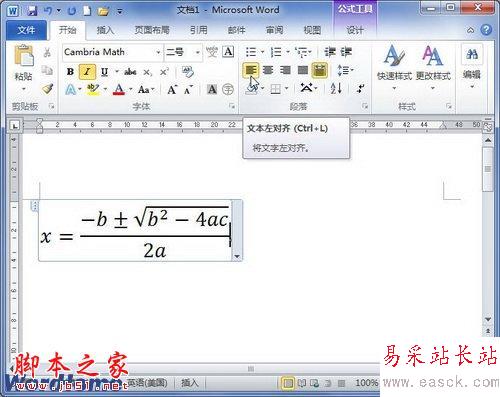Viewport: 500px width, 397px height.
Task: Click the Character Border icon
Action: click(228, 52)
